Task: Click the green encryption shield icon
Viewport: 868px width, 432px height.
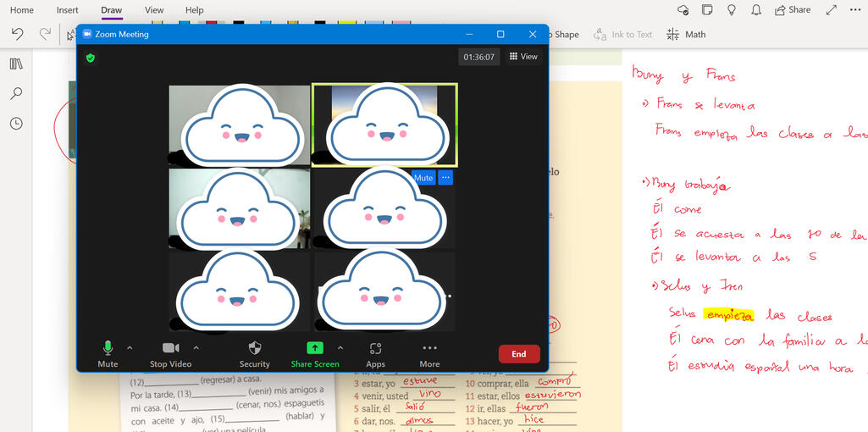Action: tap(91, 58)
